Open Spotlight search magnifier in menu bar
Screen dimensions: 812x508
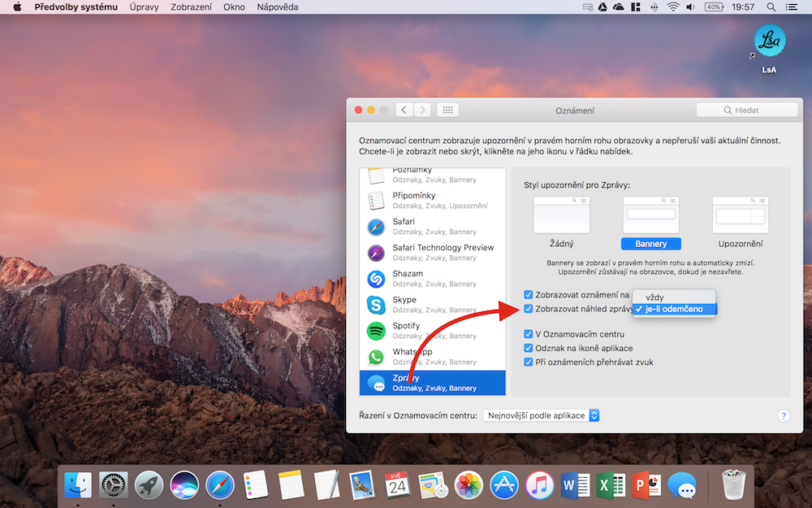point(771,7)
